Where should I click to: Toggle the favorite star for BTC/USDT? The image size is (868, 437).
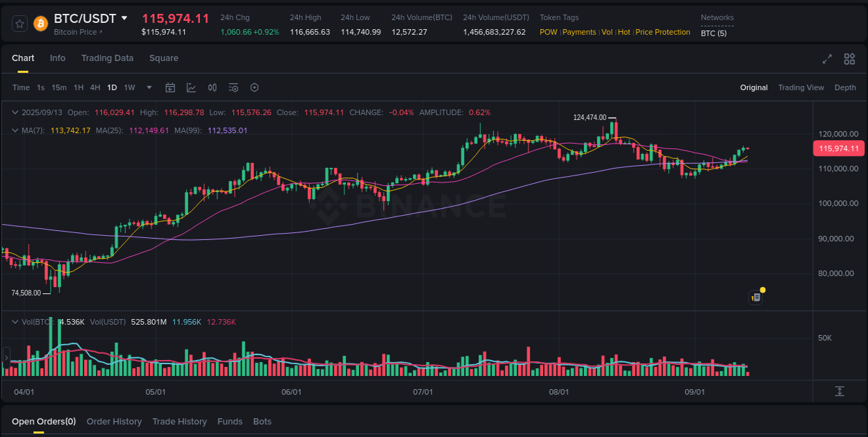coord(19,23)
